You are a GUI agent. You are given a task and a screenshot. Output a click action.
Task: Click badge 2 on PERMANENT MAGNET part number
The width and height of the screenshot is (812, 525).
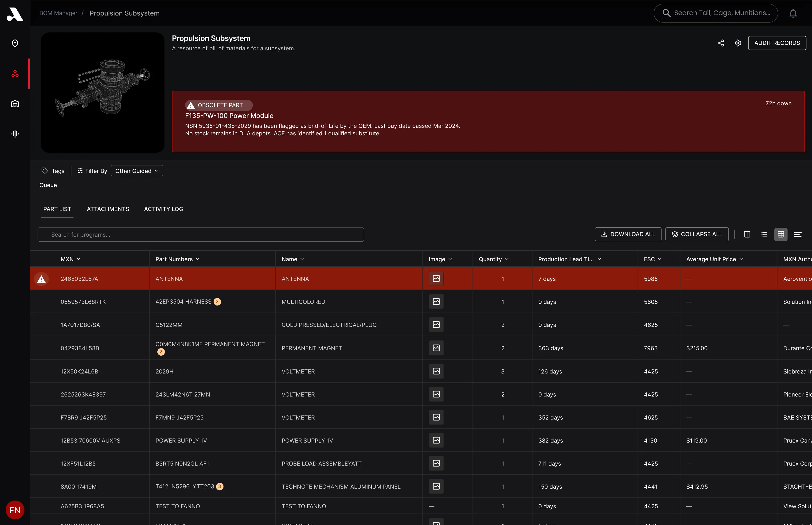tap(161, 352)
